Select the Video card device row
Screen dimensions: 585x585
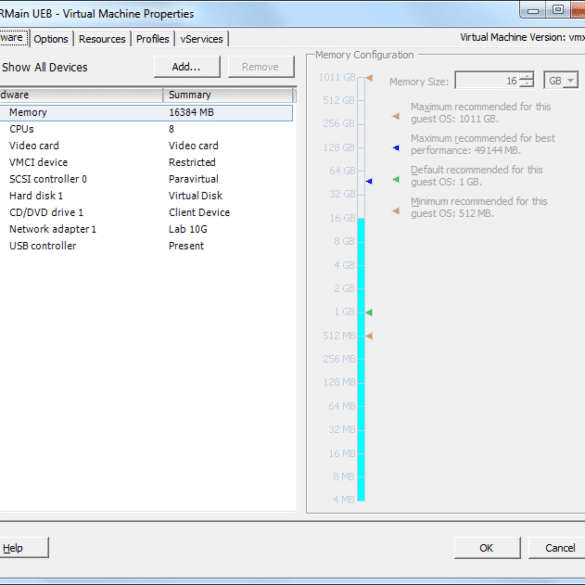pos(146,146)
